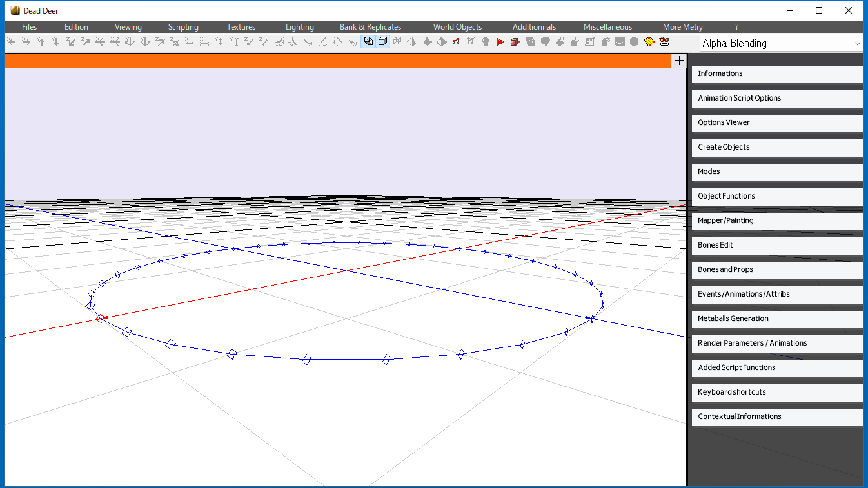The image size is (868, 488).
Task: Expand the Create Objects panel
Action: pyautogui.click(x=777, y=147)
